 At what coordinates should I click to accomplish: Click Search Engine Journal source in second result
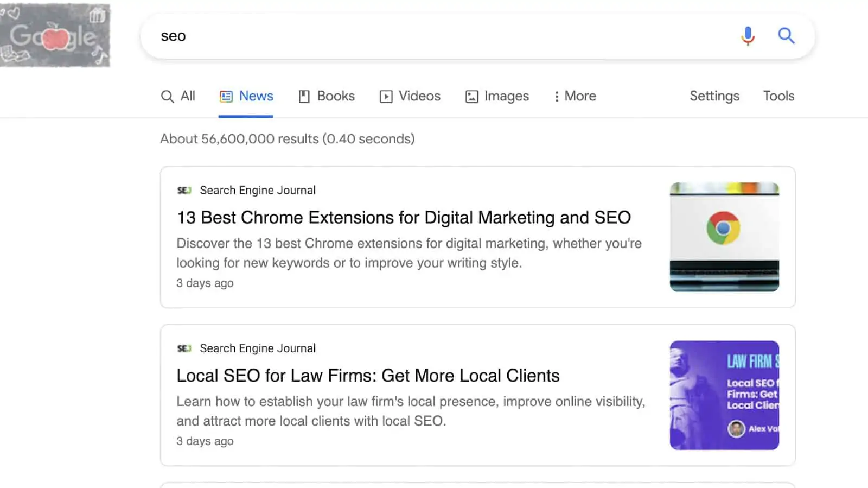(258, 348)
